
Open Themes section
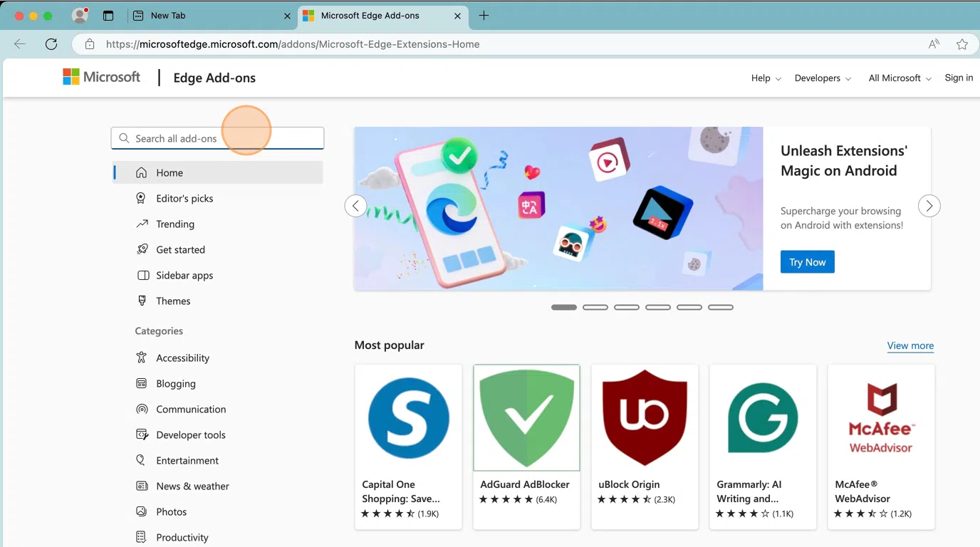pos(218,301)
